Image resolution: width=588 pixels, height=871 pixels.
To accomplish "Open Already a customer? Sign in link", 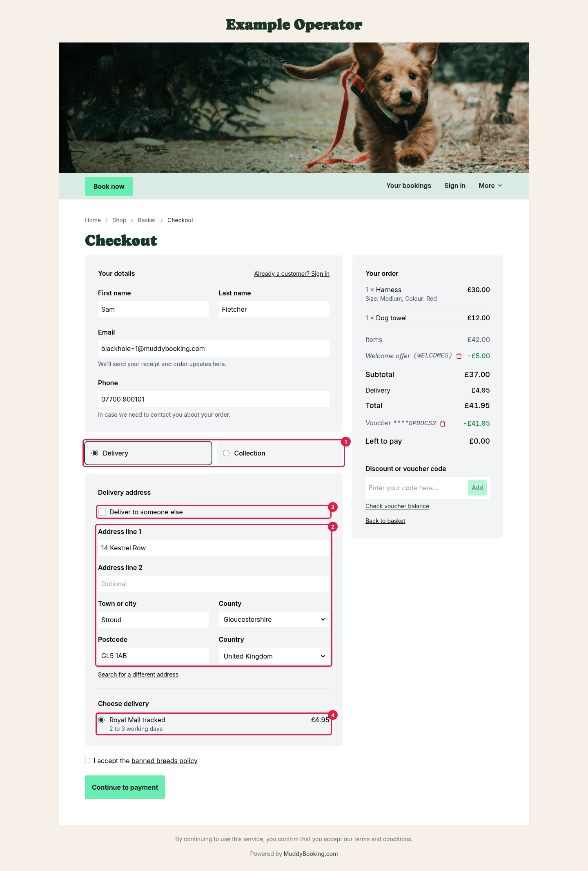I will click(292, 274).
